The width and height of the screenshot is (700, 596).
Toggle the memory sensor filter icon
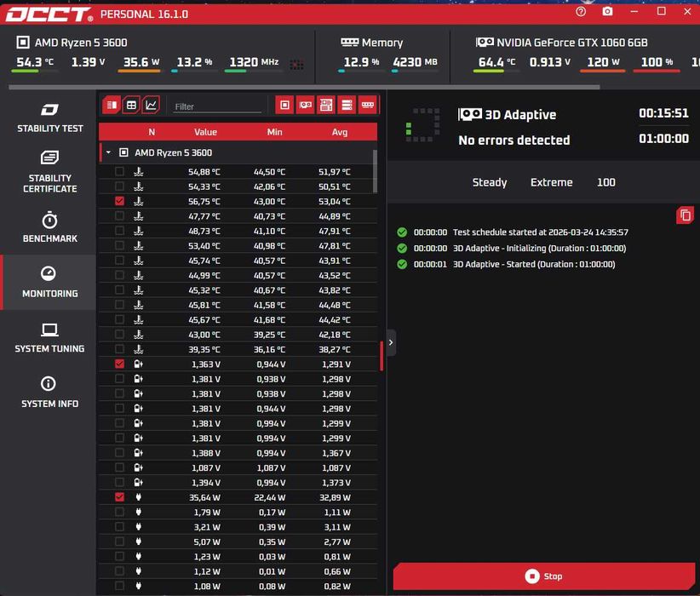click(367, 106)
